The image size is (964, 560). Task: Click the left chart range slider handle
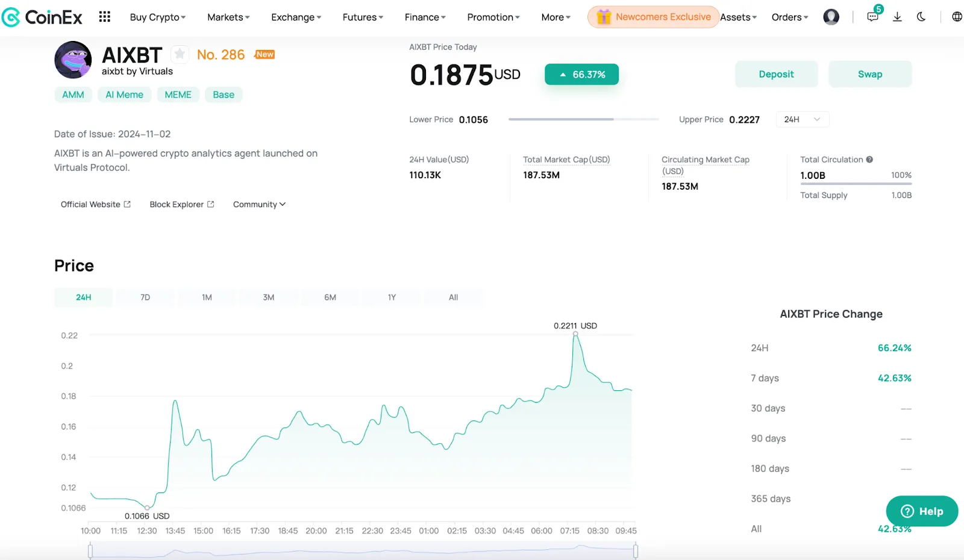click(90, 550)
